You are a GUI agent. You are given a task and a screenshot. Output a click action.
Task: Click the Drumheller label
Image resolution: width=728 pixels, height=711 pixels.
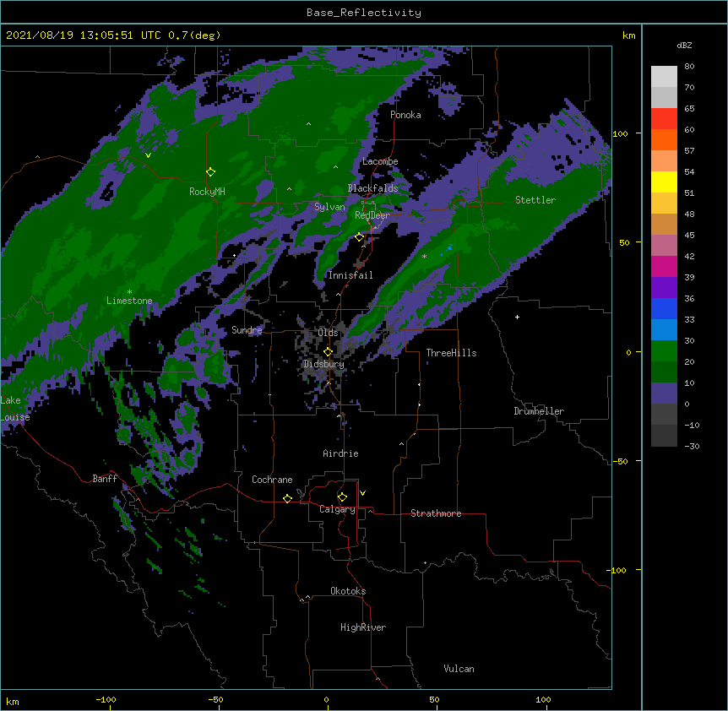coord(539,411)
